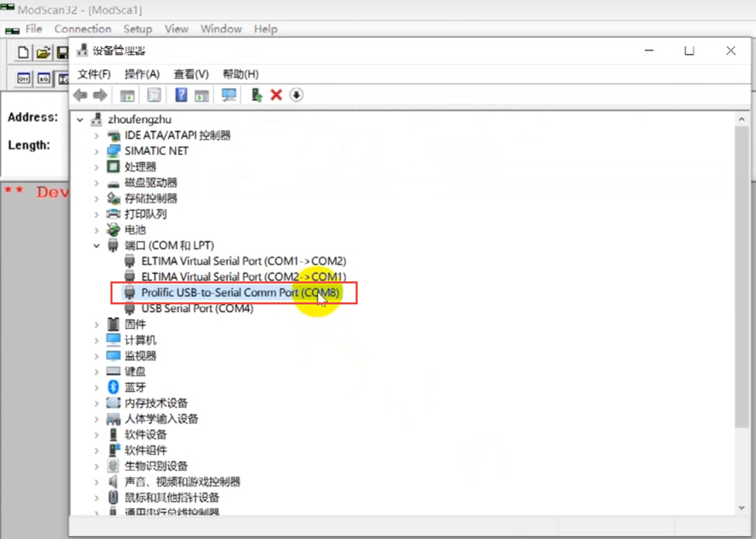The image size is (756, 539).
Task: Open the 操作(A) menu
Action: [142, 74]
